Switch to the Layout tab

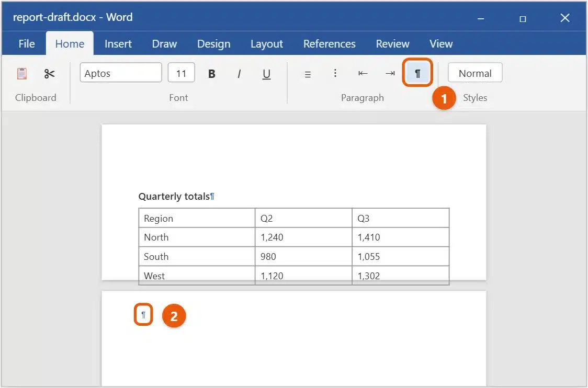click(267, 44)
